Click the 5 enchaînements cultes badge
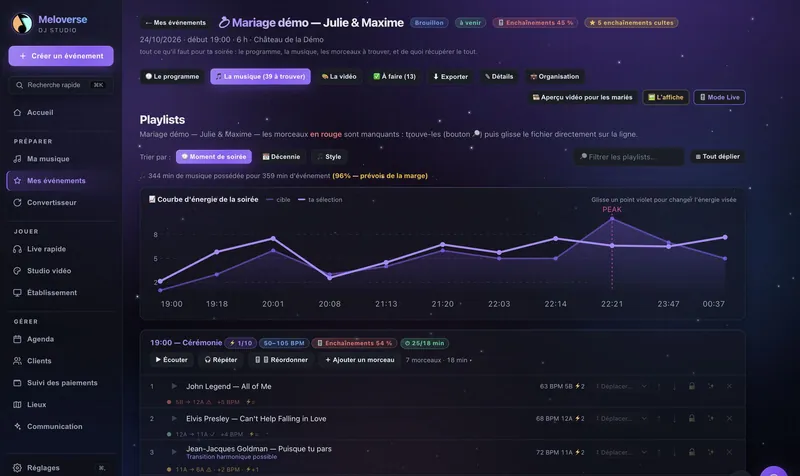Screen dimensions: 800x476 click(x=631, y=23)
